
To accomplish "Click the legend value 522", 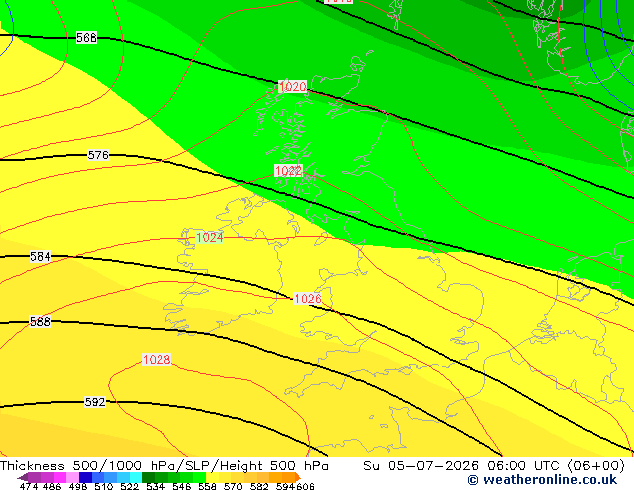I will (x=129, y=486).
